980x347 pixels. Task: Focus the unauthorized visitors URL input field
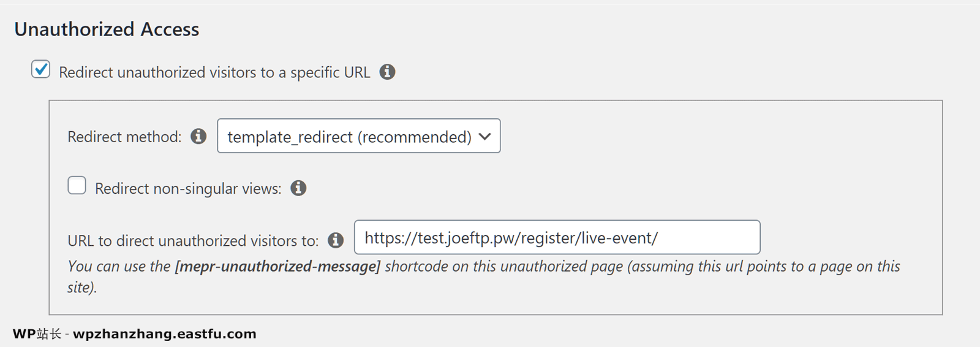pos(557,237)
